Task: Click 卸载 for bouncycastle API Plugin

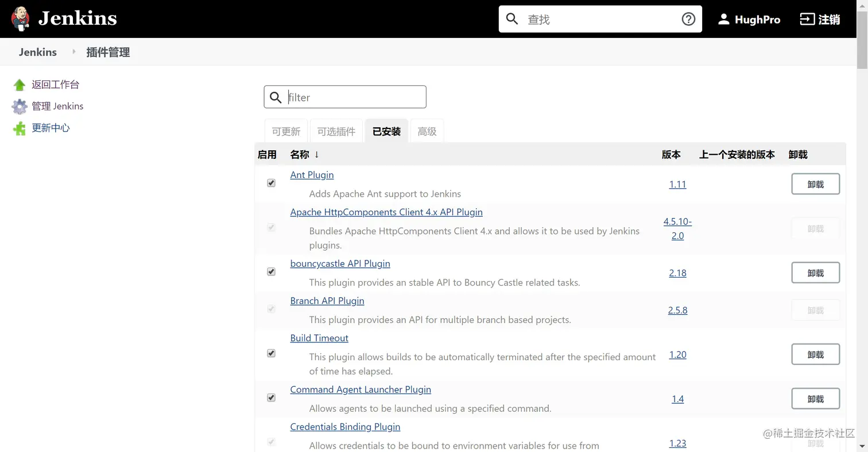Action: [815, 273]
